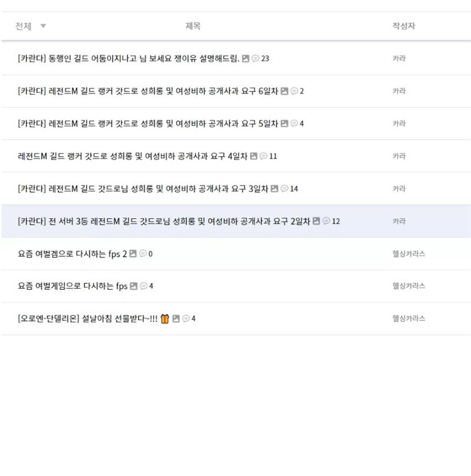Click the image icon on the 동행인 길드 post
The width and height of the screenshot is (471, 476).
tap(246, 58)
